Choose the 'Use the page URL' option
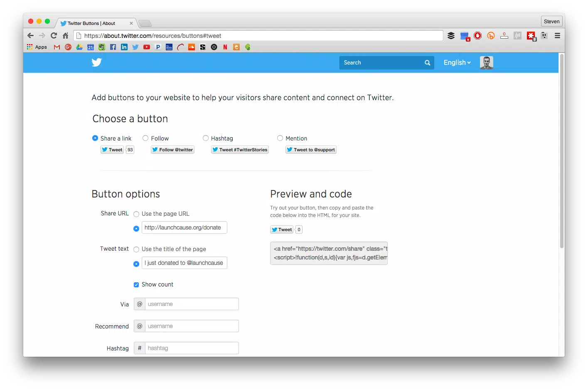 click(136, 214)
